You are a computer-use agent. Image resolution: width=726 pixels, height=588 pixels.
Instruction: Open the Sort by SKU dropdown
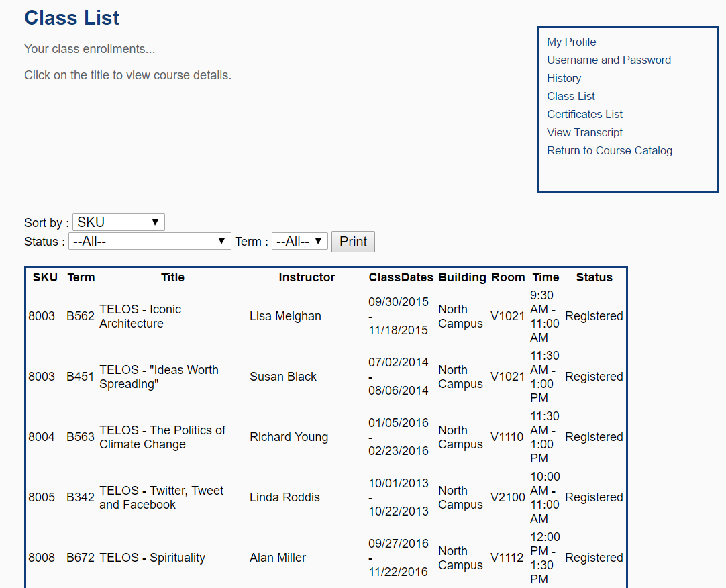pyautogui.click(x=118, y=222)
